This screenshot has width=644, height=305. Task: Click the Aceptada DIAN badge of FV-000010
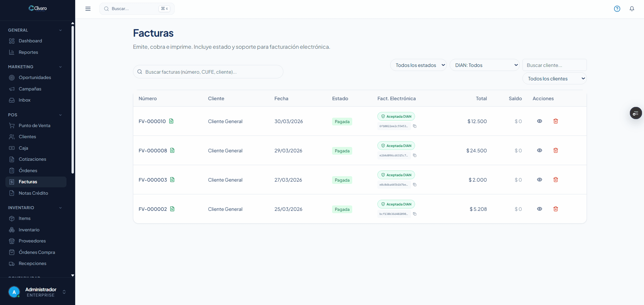tap(396, 117)
